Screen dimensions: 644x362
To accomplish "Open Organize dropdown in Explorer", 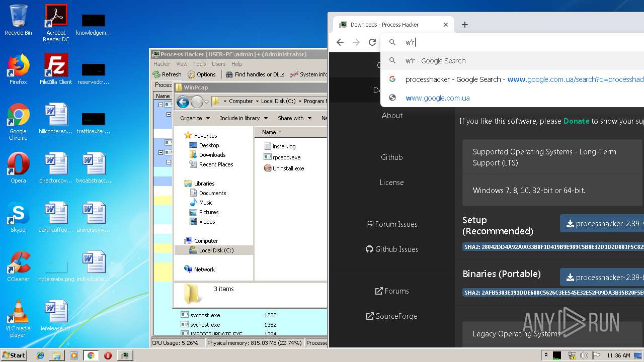I will [x=195, y=118].
